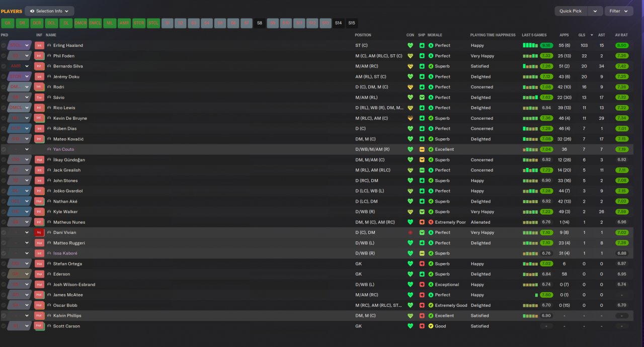Image resolution: width=644 pixels, height=347 pixels.
Task: Click Haaland's last 5 games form bars
Action: pos(530,45)
